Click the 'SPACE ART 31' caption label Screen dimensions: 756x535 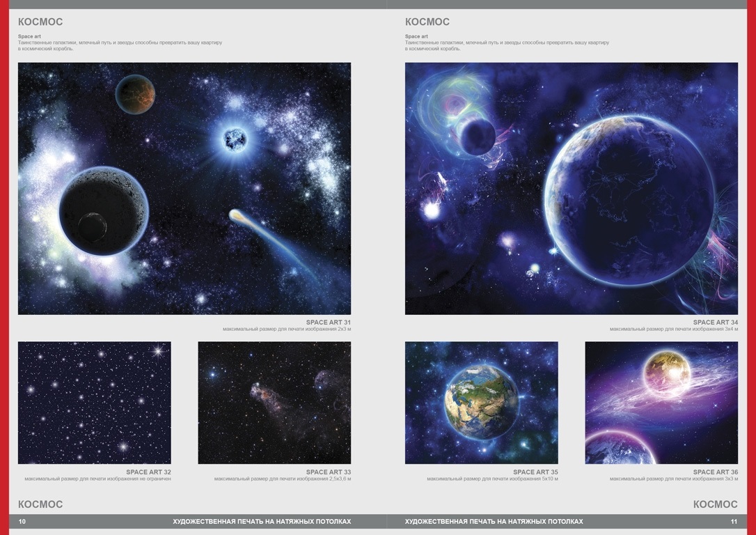click(x=328, y=322)
